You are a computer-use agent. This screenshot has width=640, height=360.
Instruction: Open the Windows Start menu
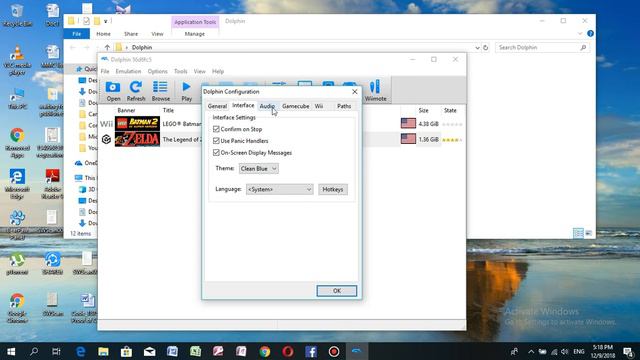coord(11,351)
